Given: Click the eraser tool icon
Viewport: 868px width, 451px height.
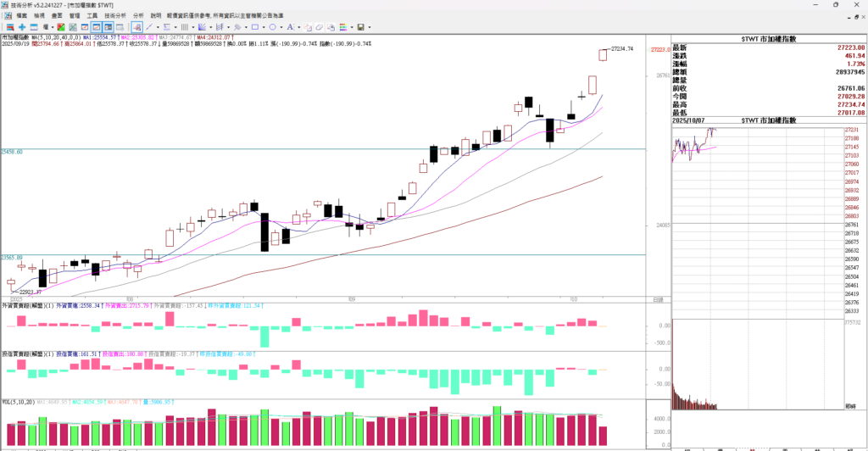Looking at the screenshot, I should click(320, 27).
